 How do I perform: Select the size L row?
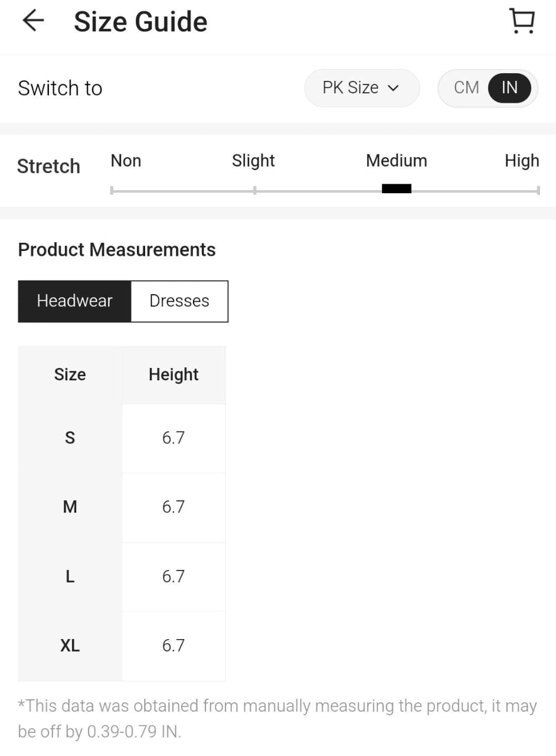click(122, 576)
